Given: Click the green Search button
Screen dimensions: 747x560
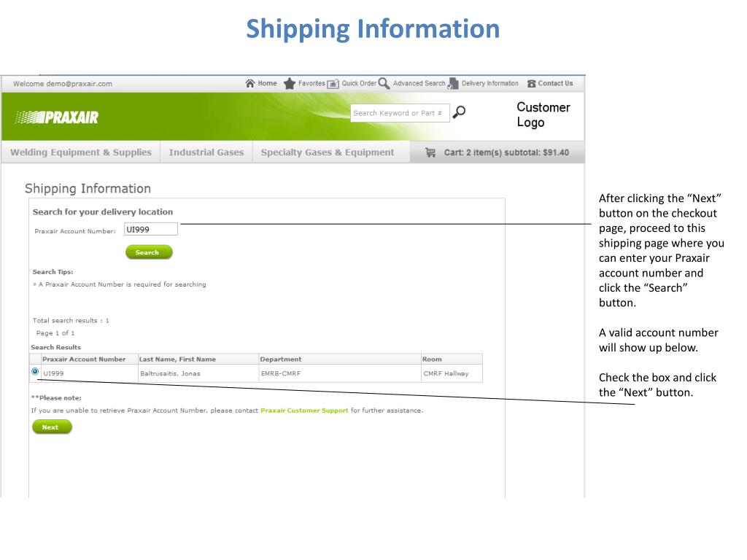Looking at the screenshot, I should click(149, 252).
